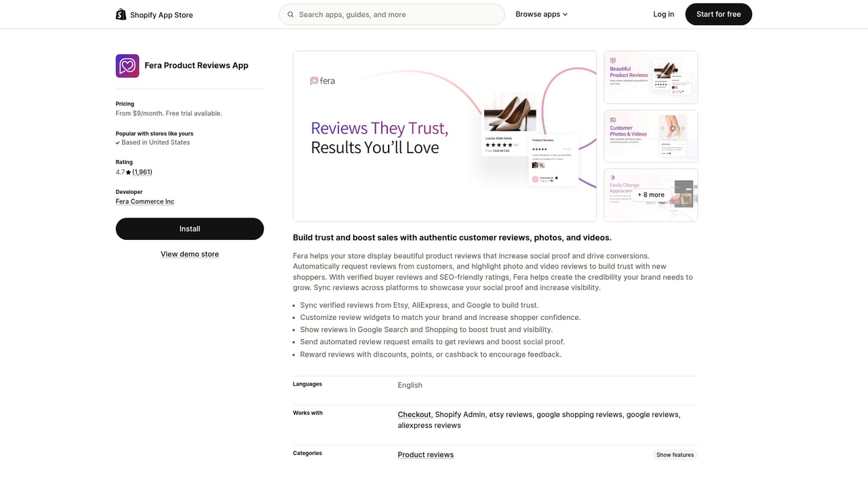Image resolution: width=868 pixels, height=488 pixels.
Task: Click the apps search input field
Action: point(392,14)
